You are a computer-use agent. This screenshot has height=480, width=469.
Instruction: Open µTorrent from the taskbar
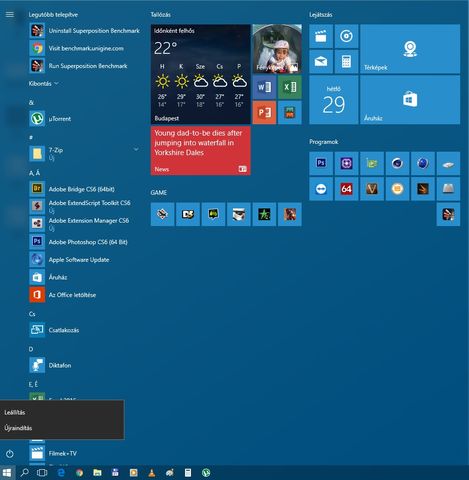click(206, 473)
